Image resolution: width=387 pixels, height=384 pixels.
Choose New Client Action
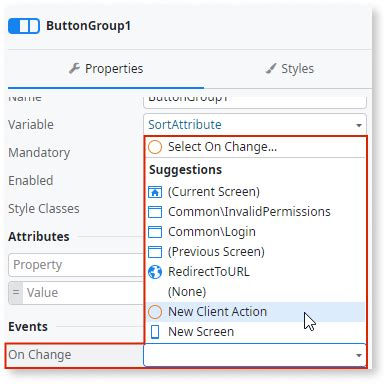(x=256, y=312)
